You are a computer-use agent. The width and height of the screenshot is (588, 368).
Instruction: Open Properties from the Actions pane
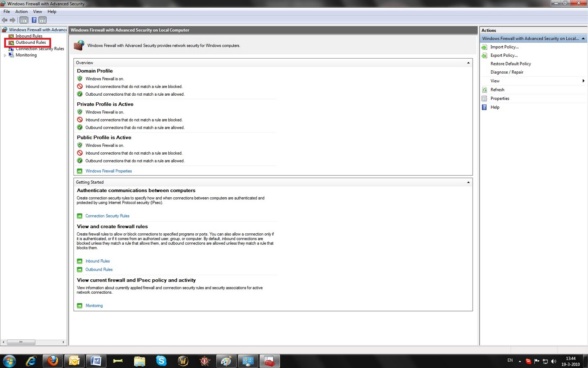click(x=500, y=99)
